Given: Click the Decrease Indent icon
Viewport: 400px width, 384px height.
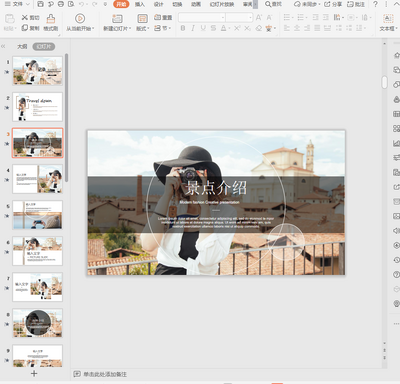Looking at the screenshot, I should tap(315, 17).
